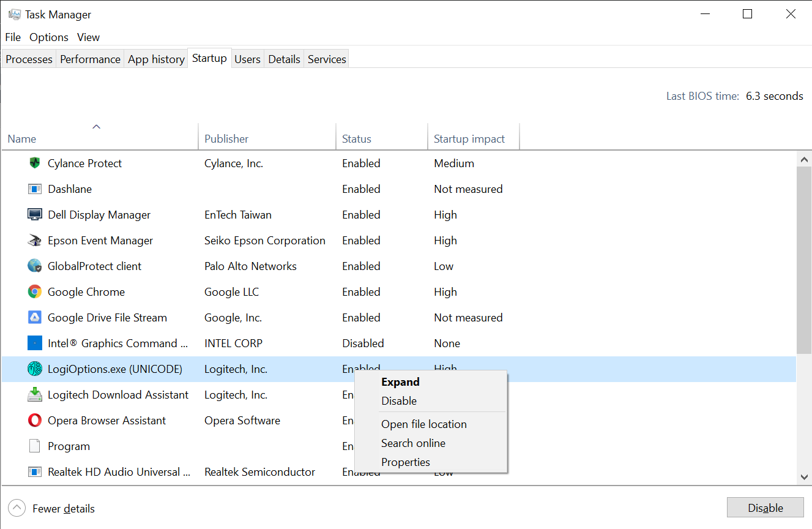Click the Google Chrome icon
Viewport: 812px width, 529px height.
[x=35, y=292]
